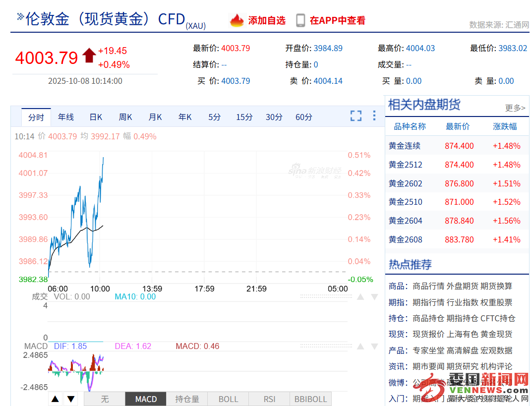Open the chart's three-dot options menu

(374, 116)
